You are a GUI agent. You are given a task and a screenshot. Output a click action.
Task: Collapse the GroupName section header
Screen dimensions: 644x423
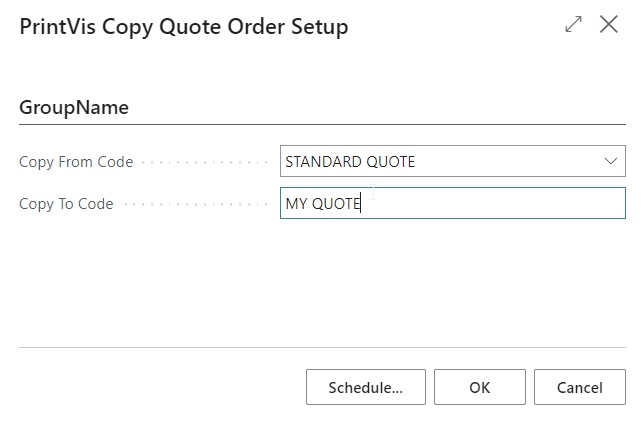point(74,108)
